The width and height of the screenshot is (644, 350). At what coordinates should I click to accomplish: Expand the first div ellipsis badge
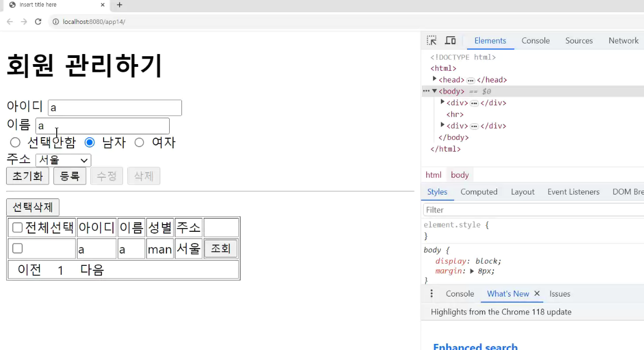coord(474,103)
